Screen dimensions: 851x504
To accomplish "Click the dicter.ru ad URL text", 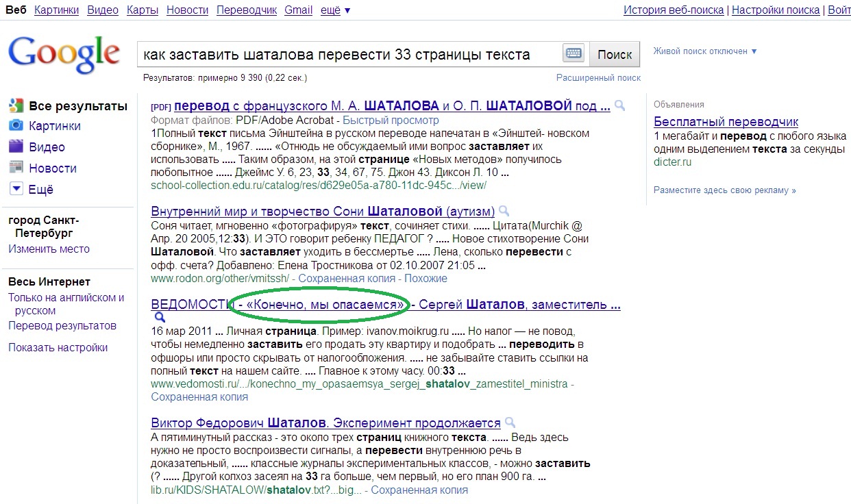I will click(672, 162).
